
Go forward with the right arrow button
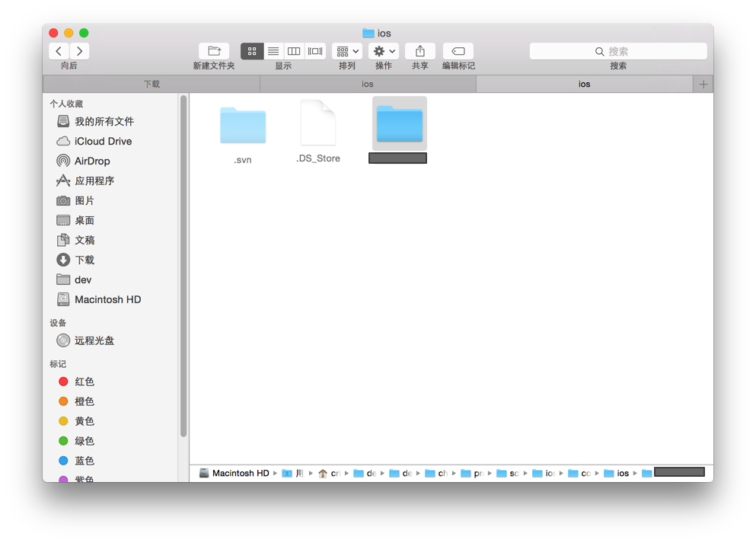79,51
